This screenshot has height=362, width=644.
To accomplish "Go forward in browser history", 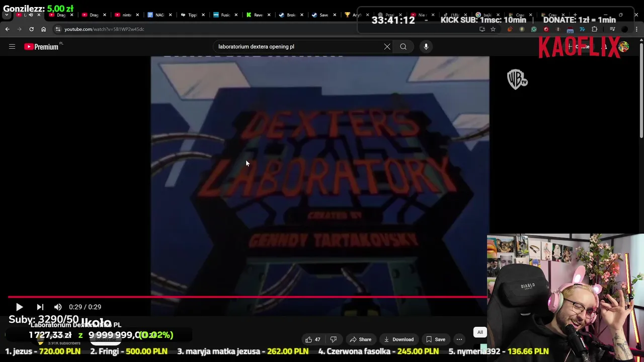I will click(20, 29).
